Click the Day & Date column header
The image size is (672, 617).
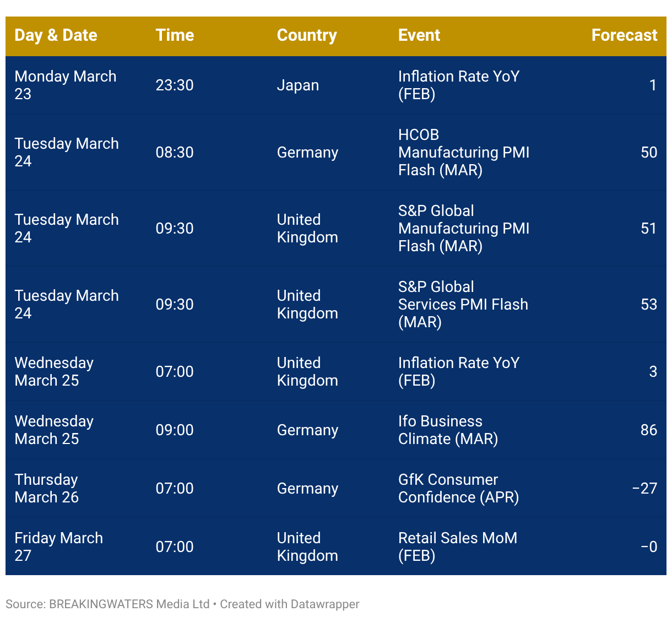coord(56,35)
